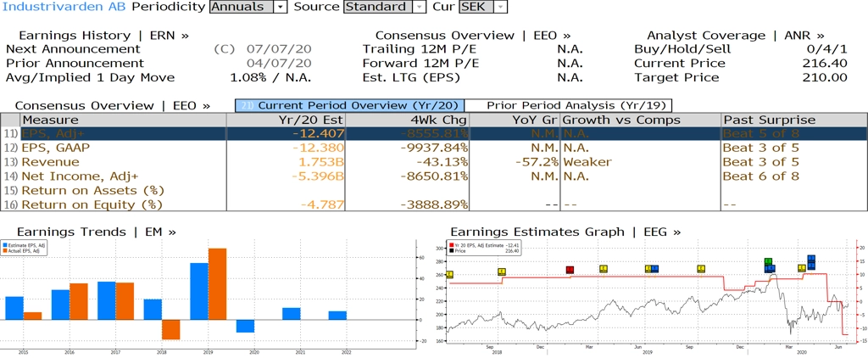868x358 pixels.
Task: Switch to Current Period Overview (Yr/20) tab
Action: [349, 105]
